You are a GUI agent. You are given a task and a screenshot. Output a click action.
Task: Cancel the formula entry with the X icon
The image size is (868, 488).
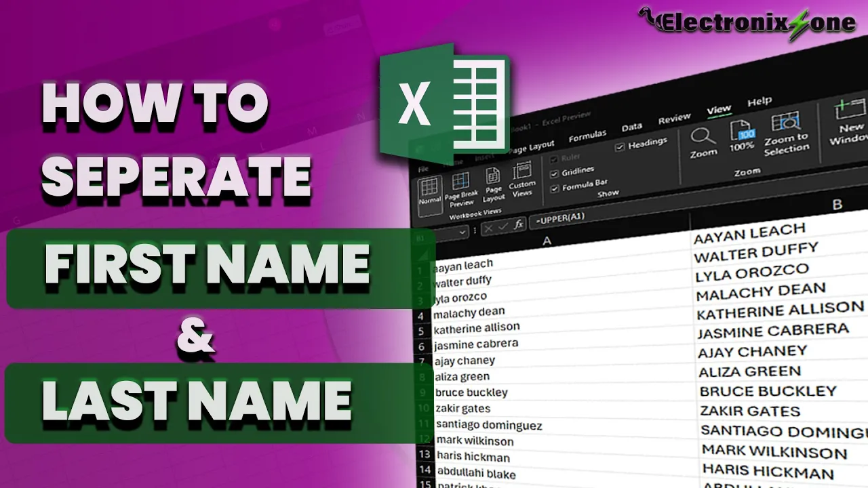click(x=488, y=229)
